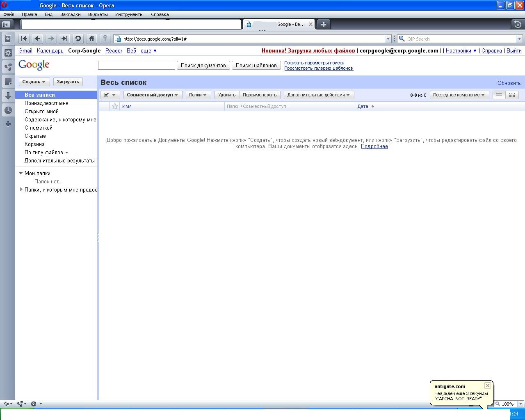
Task: Open the Дополнительные действия dropdown
Action: click(x=319, y=95)
